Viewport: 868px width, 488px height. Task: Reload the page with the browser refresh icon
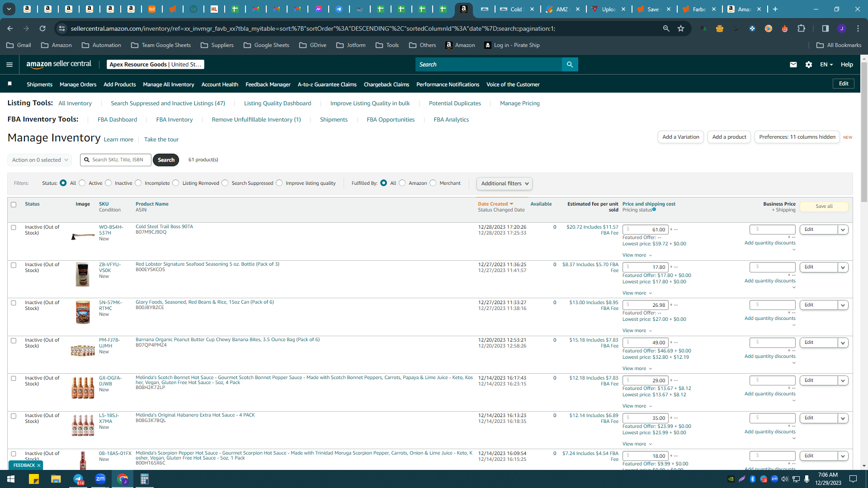pyautogui.click(x=42, y=28)
